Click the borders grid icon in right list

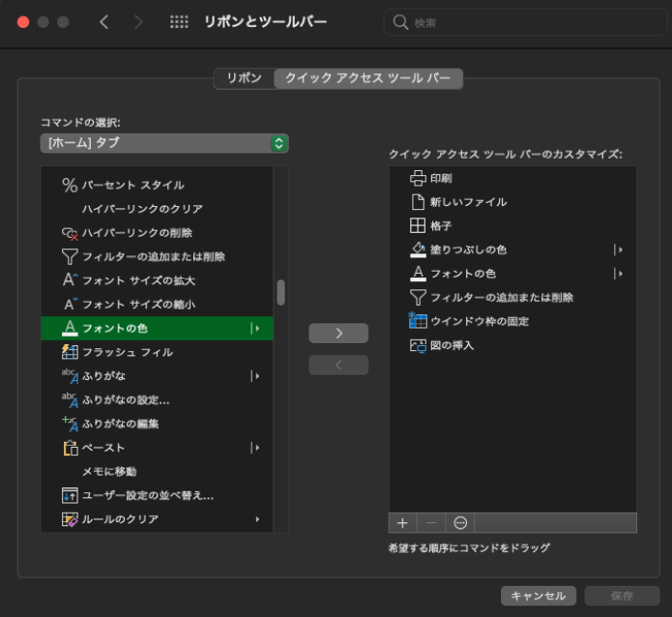pyautogui.click(x=418, y=225)
